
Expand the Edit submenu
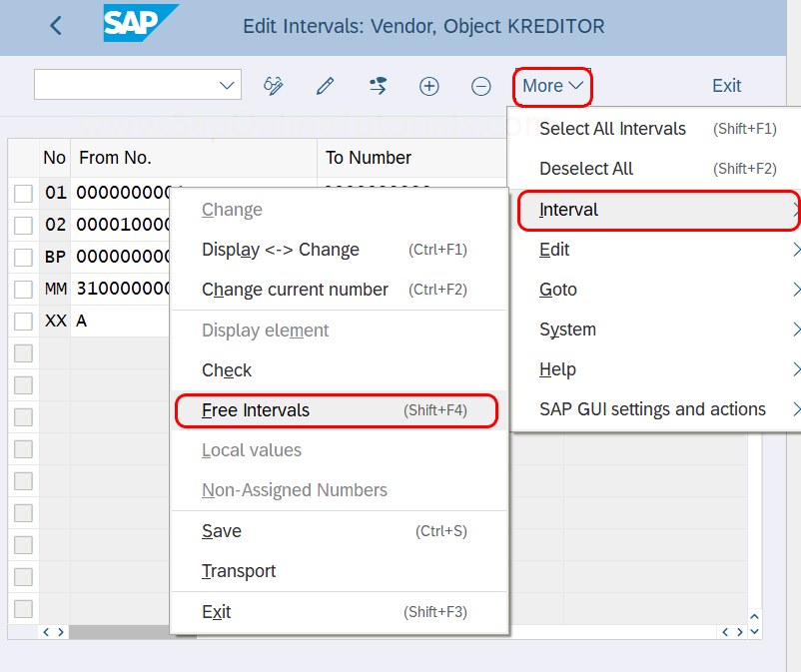pyautogui.click(x=656, y=250)
